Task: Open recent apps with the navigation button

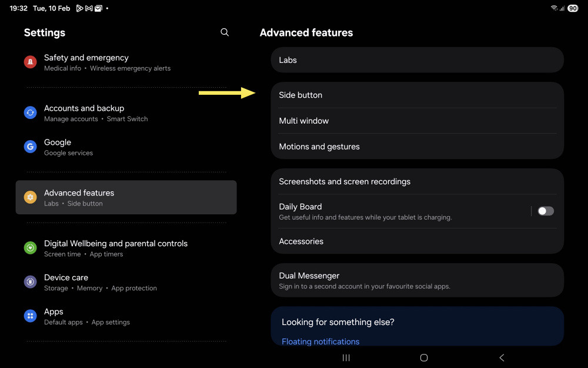Action: [x=346, y=358]
